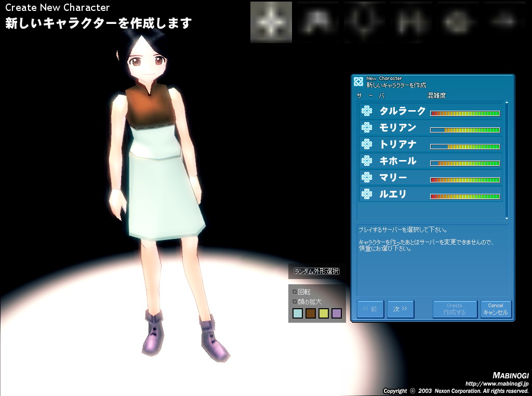Click the congestion bar for ルエリ
The height and width of the screenshot is (396, 532).
[465, 196]
